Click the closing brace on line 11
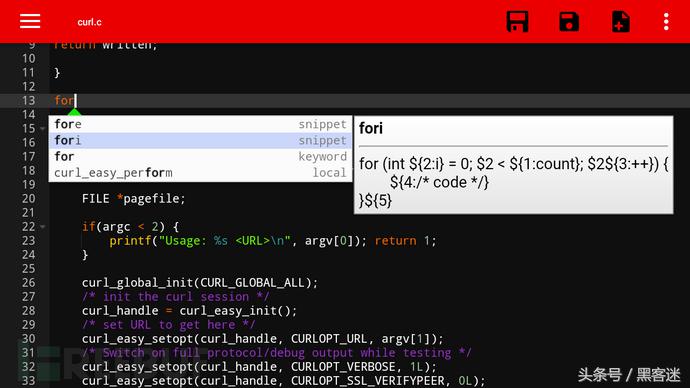This screenshot has height=388, width=690. [x=57, y=73]
